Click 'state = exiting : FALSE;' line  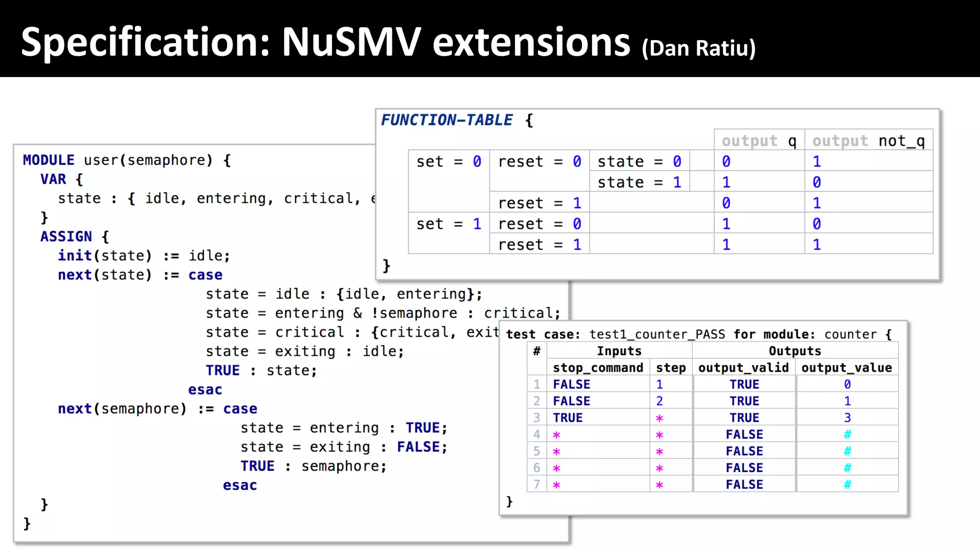[344, 447]
